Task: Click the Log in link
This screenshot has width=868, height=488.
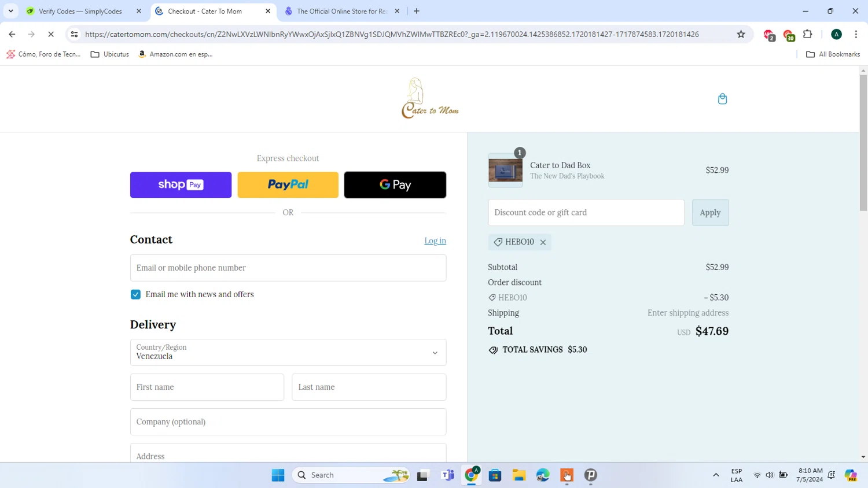Action: [x=435, y=241]
